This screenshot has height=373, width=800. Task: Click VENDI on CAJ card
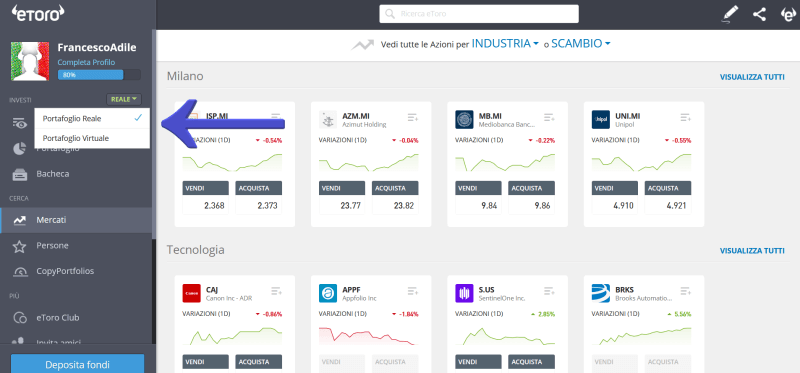coord(206,362)
